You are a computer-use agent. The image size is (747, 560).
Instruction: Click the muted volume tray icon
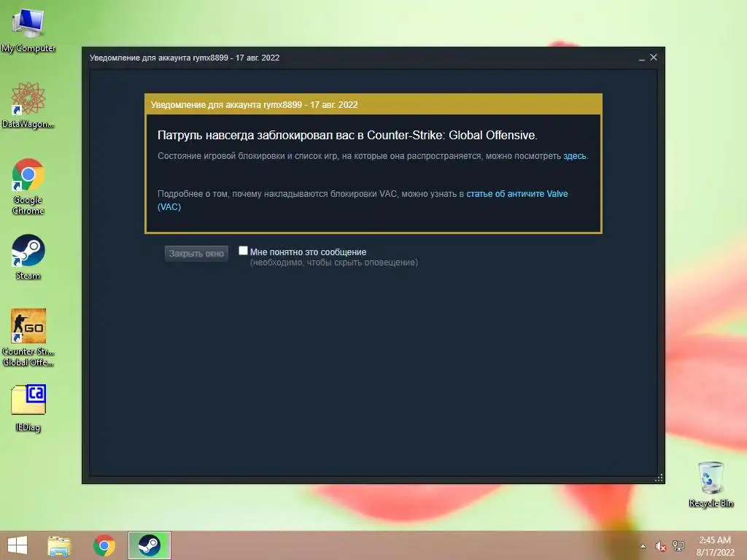point(660,546)
